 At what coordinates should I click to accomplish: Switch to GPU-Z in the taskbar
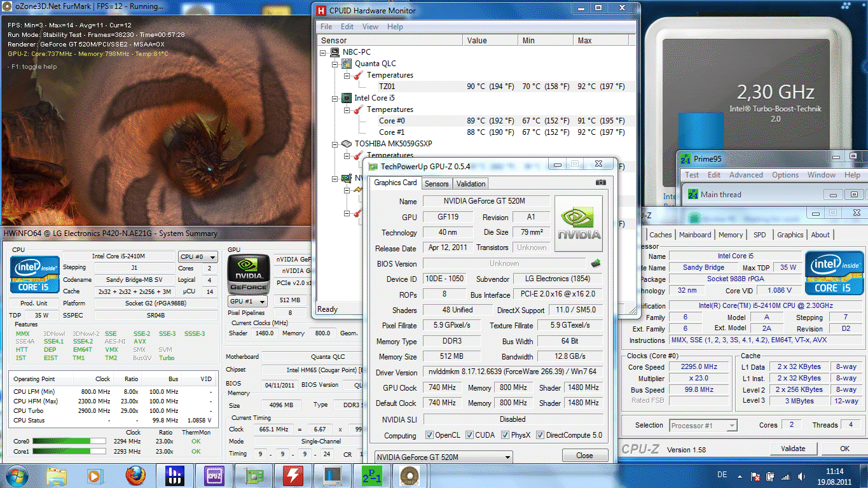pyautogui.click(x=252, y=475)
